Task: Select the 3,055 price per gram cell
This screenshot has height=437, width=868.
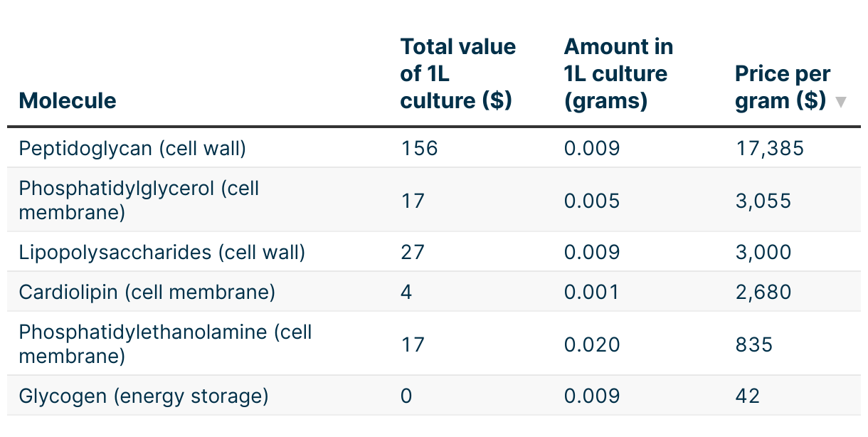Action: point(763,201)
